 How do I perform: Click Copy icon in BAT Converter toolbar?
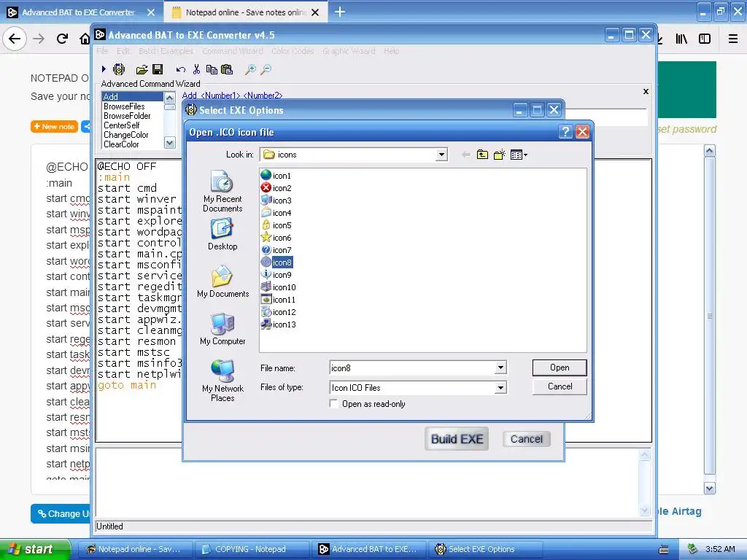click(212, 69)
